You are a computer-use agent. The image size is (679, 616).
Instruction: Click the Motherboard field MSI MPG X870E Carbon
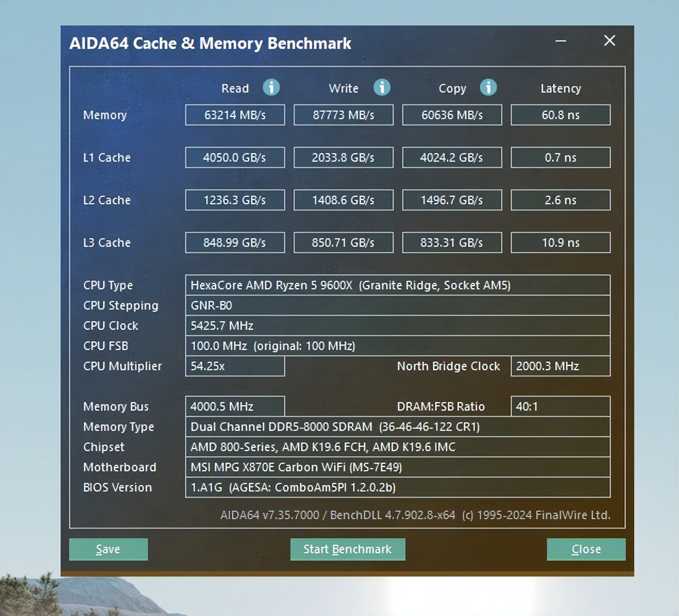398,467
